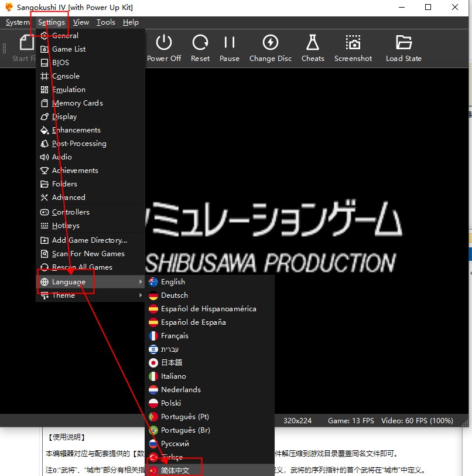
Task: Choose Nederlands language option
Action: 210,389
